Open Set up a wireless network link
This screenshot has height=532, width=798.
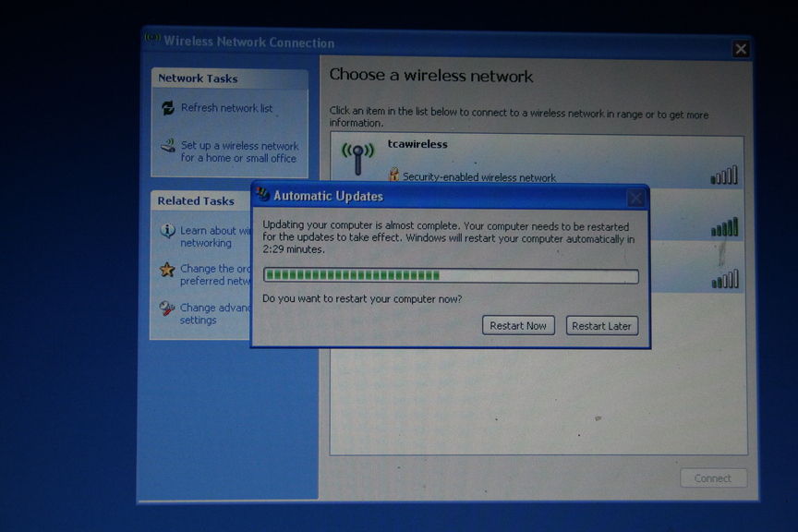(x=239, y=151)
